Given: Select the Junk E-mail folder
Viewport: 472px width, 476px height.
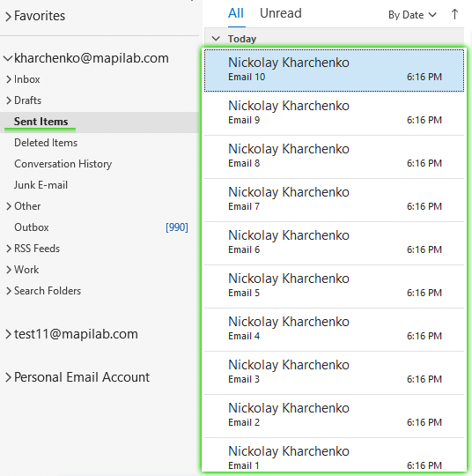Looking at the screenshot, I should pos(41,185).
